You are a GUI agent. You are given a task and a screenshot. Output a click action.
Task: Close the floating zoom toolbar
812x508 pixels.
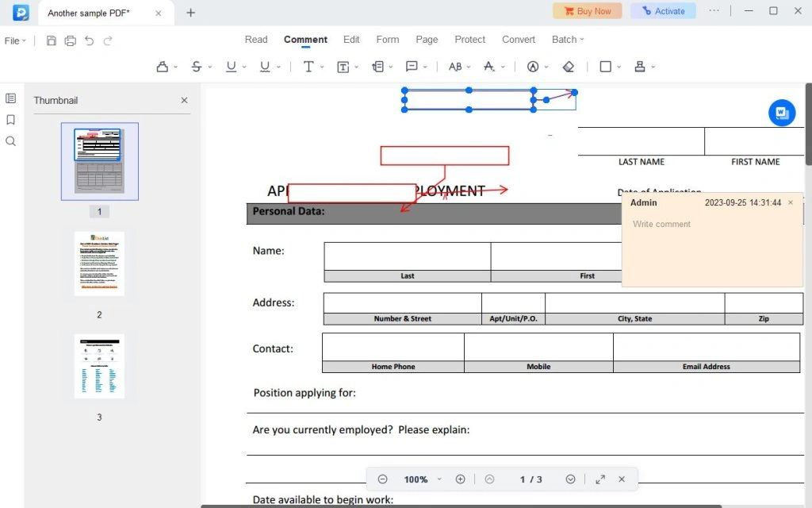click(x=622, y=479)
